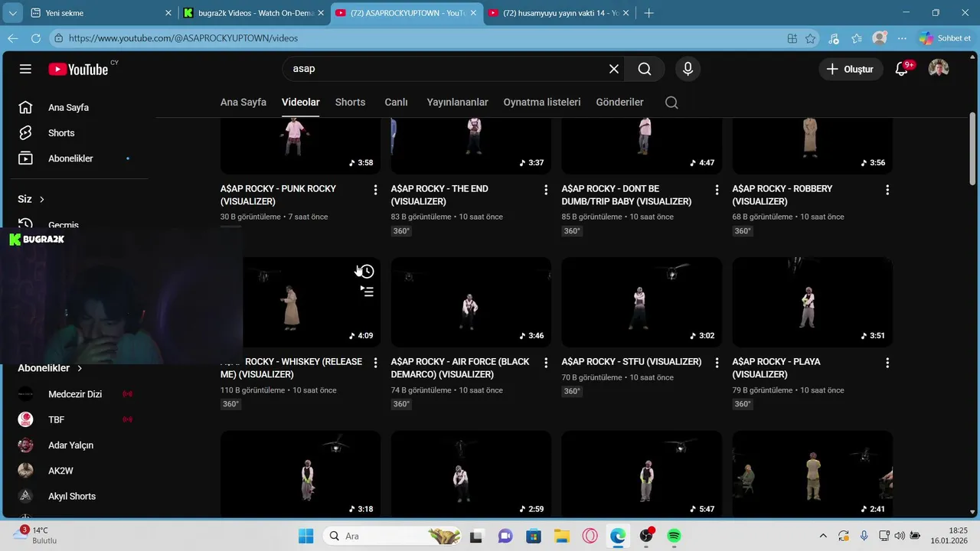Open options for DONT BE DUMB/TRIP BABY video
Screen dimensions: 980x551
(717, 189)
